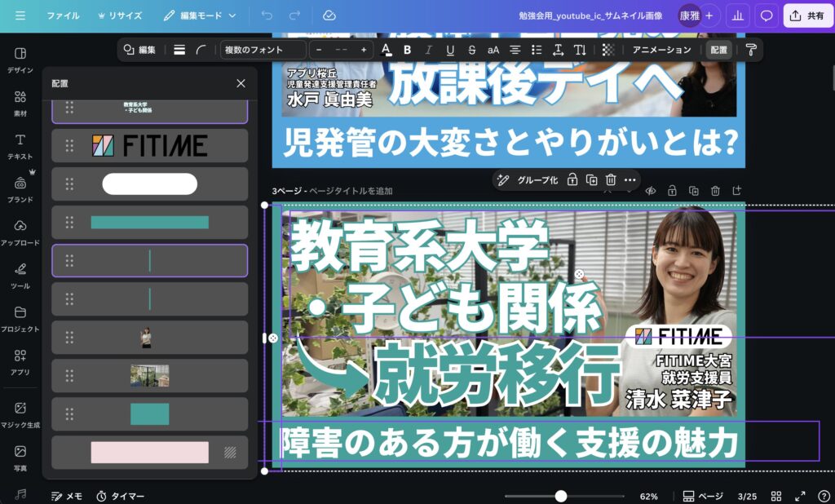Toggle page 3 hide eye icon
The height and width of the screenshot is (504, 835).
coord(651,191)
